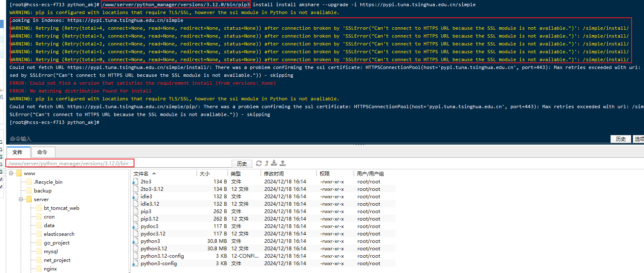The height and width of the screenshot is (273, 644).
Task: Click the red ERROR No matching distribution line
Action: click(x=80, y=91)
